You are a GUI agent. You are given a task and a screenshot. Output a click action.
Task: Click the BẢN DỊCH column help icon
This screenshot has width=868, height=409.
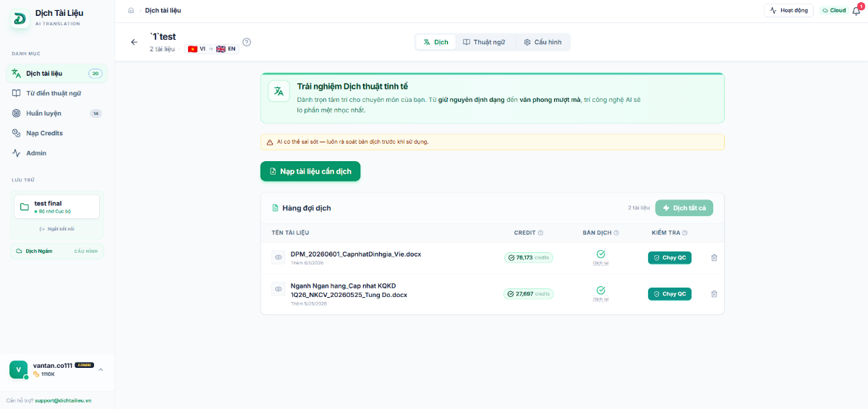click(616, 233)
